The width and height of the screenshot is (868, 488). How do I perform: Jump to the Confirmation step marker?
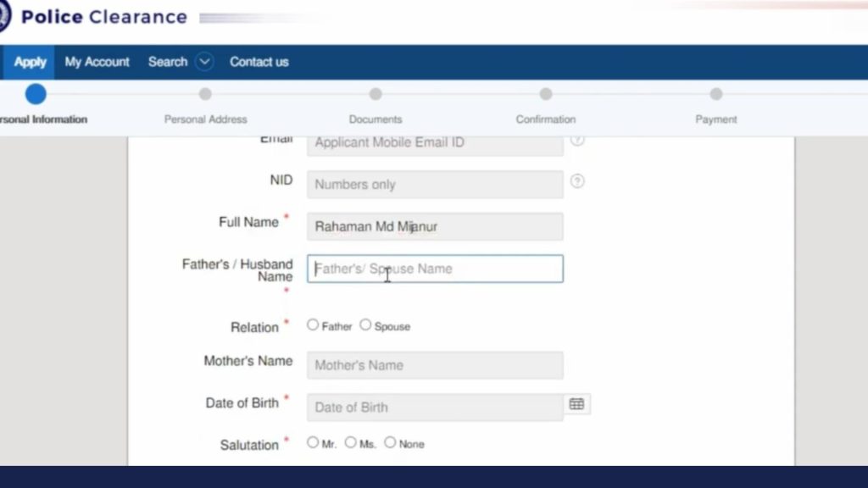[546, 94]
